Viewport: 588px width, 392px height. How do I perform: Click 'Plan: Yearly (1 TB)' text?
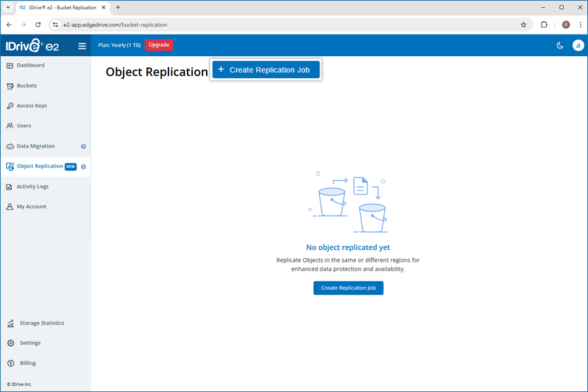click(x=120, y=45)
